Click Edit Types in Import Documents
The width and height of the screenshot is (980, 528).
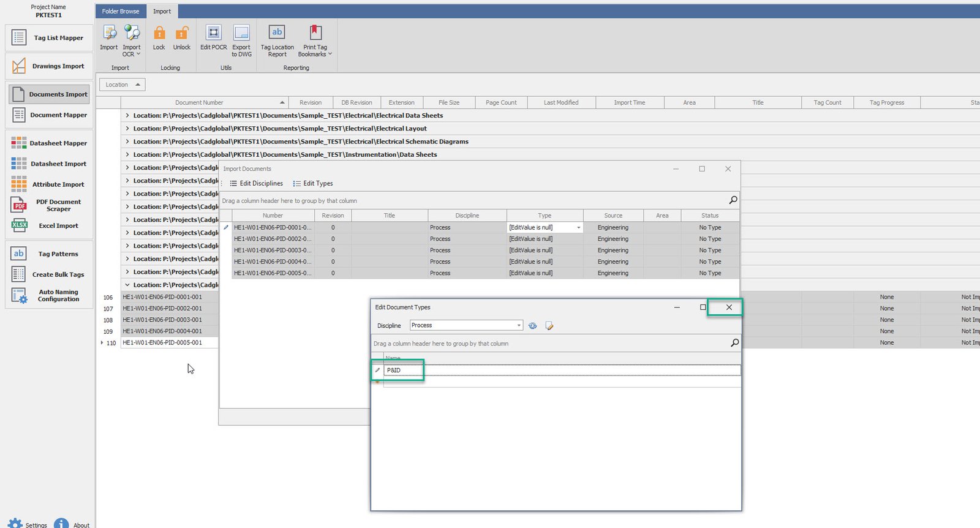click(313, 183)
